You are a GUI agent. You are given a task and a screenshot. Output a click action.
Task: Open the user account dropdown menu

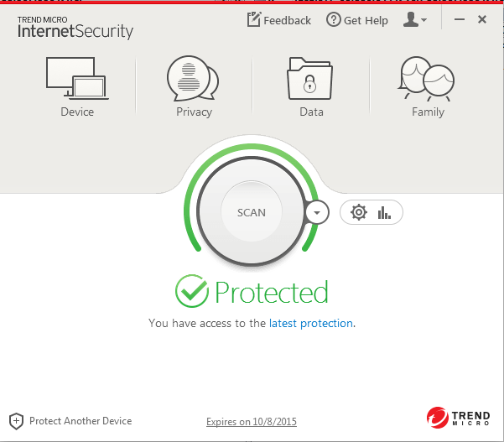[x=415, y=20]
